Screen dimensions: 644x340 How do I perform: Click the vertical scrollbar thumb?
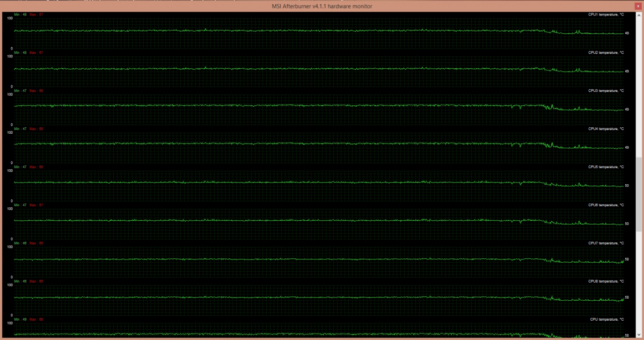(x=640, y=194)
